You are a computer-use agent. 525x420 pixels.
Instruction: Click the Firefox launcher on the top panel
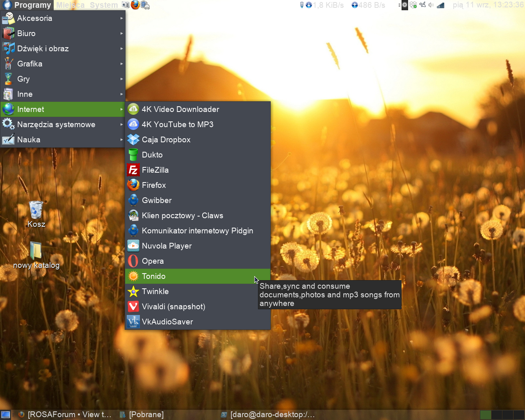[x=135, y=5]
